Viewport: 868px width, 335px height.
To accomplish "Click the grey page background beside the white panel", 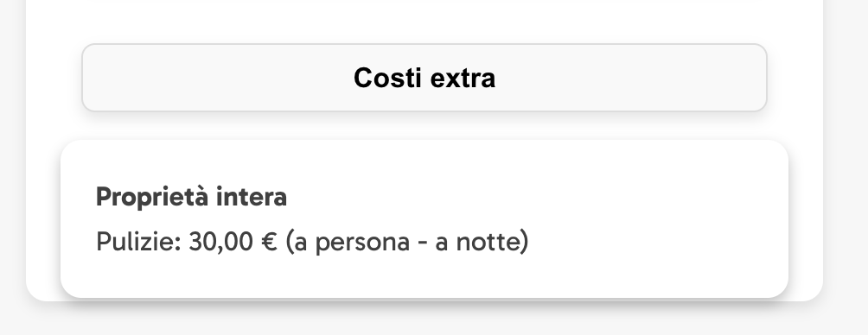I will 846,166.
